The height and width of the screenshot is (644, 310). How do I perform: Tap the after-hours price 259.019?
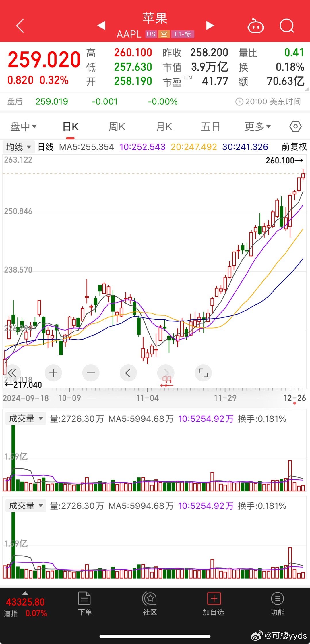[52, 102]
